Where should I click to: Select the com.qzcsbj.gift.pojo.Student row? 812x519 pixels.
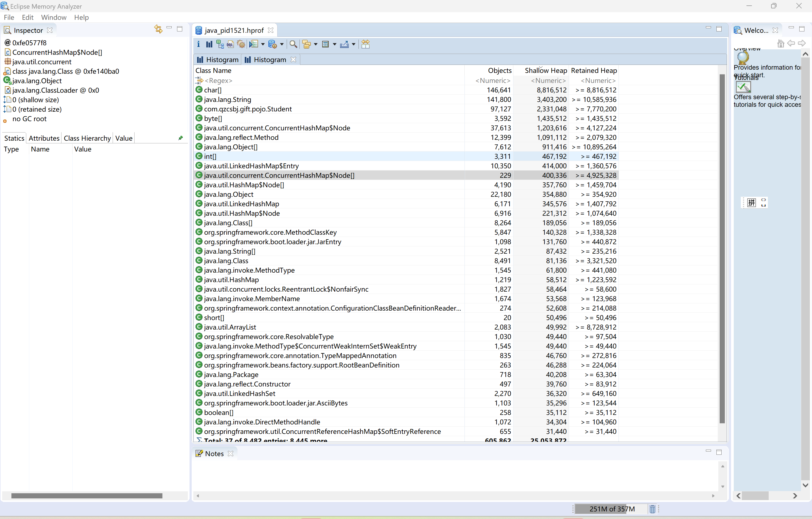248,109
